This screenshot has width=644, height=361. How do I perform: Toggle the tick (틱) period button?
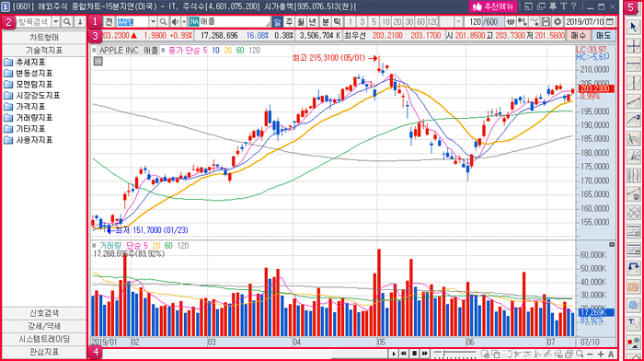pos(338,21)
